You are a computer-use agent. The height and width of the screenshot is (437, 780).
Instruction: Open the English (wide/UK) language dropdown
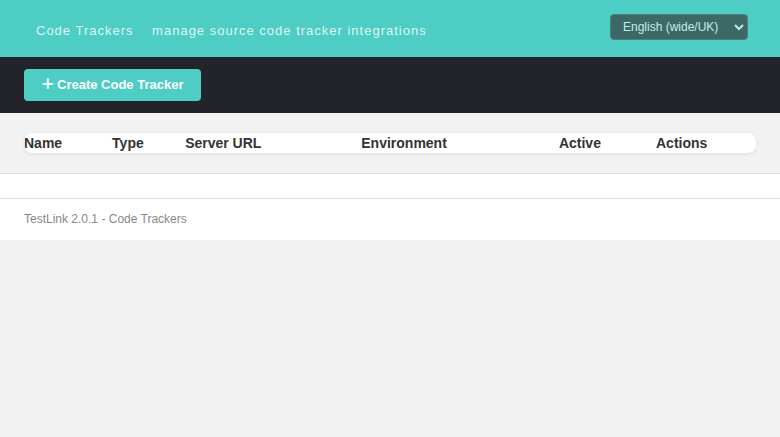(679, 27)
